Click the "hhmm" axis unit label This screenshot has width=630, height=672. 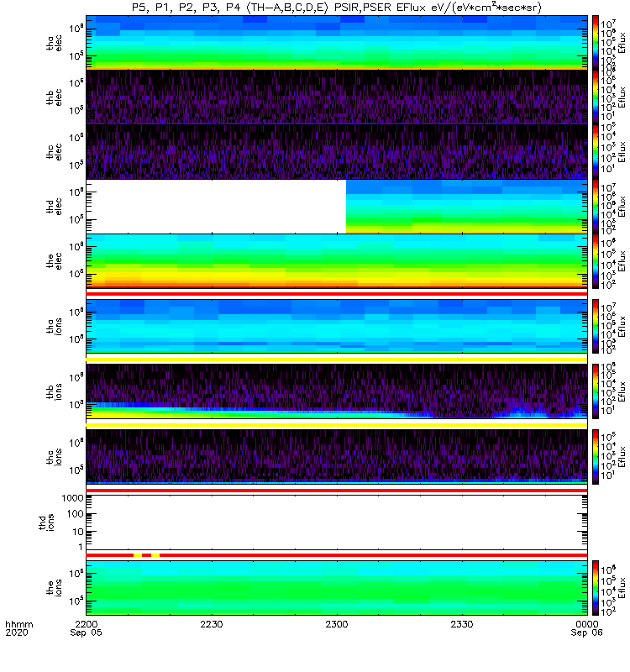click(18, 624)
